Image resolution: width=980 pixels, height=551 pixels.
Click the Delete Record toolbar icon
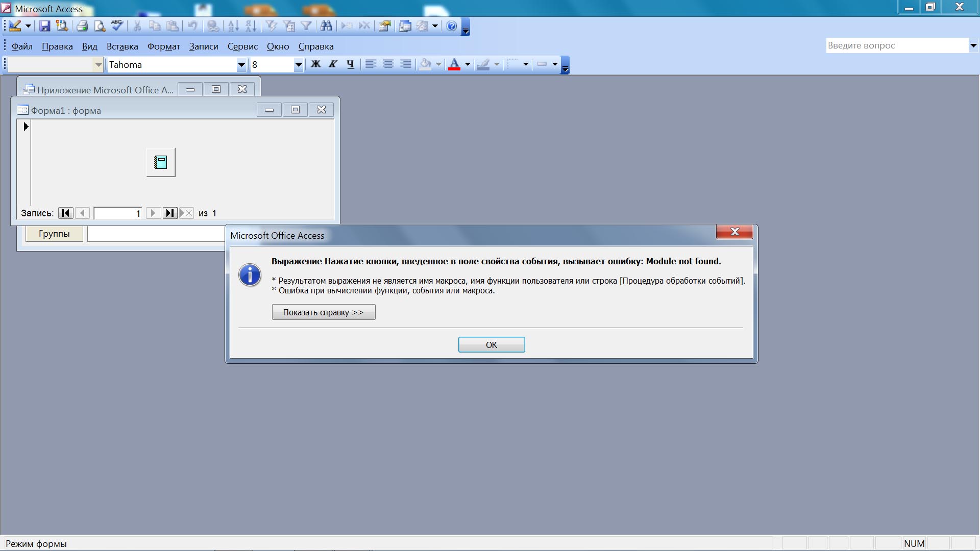pos(364,26)
